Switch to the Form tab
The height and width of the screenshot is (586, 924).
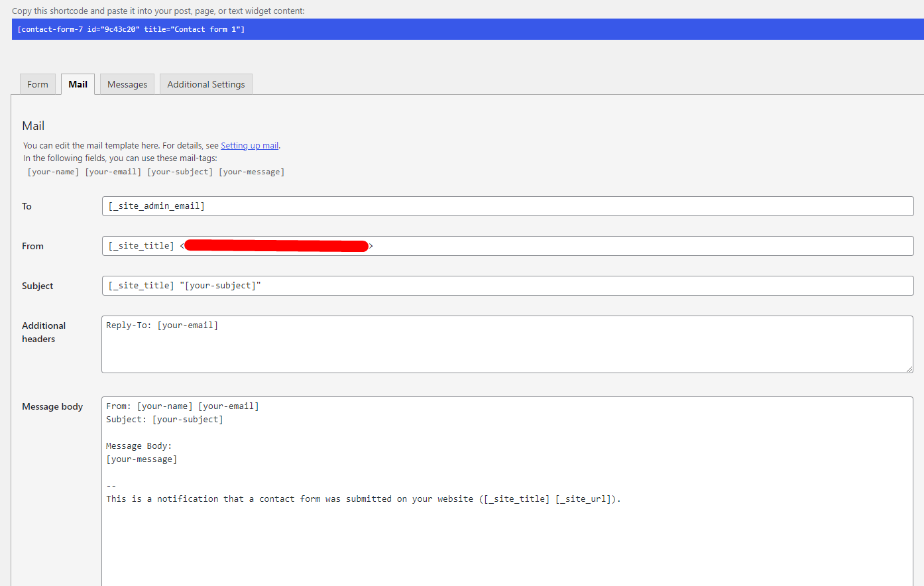point(37,84)
